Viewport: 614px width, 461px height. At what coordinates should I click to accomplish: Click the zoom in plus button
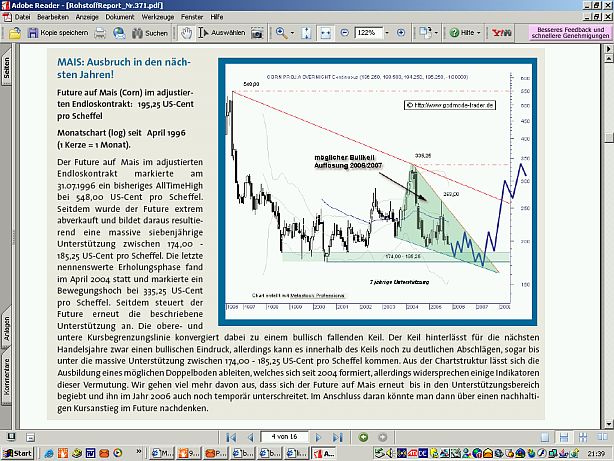click(x=401, y=33)
